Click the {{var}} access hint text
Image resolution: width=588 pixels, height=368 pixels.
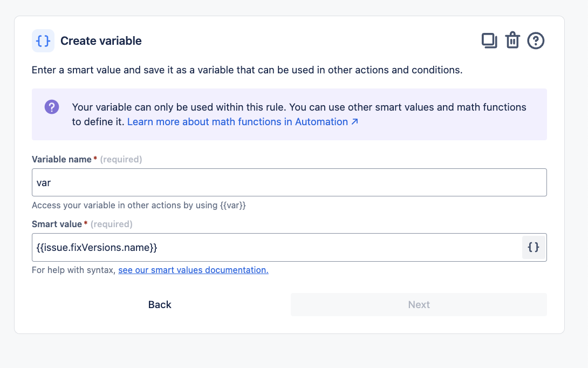click(x=139, y=205)
